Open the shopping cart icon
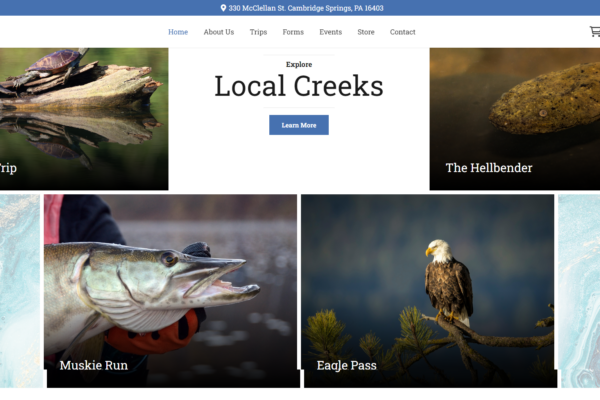600x400 pixels. (595, 31)
